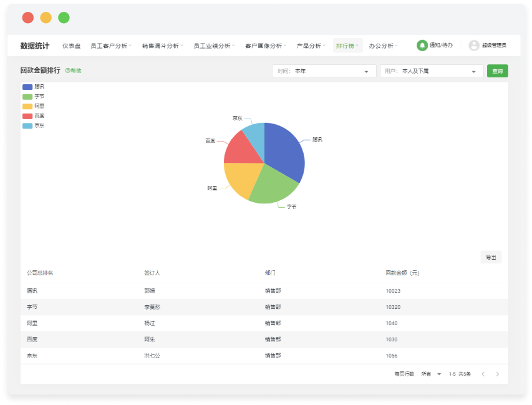Image resolution: width=532 pixels, height=405 pixels.
Task: Select 腾讯 cell in the table
Action: pyautogui.click(x=32, y=291)
